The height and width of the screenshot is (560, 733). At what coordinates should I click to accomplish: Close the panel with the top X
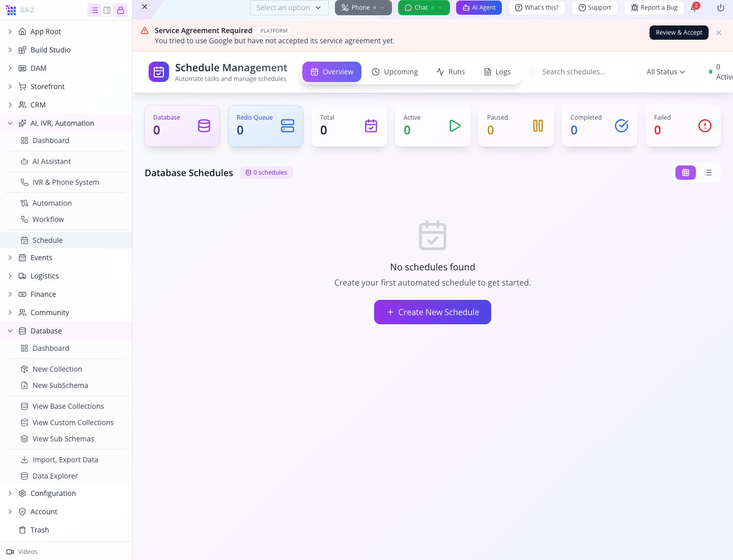pos(145,7)
